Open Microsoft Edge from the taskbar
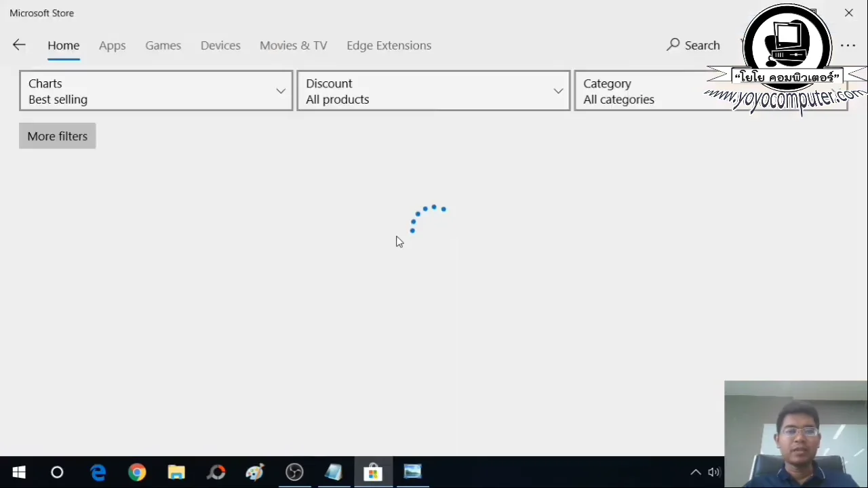 (x=98, y=472)
